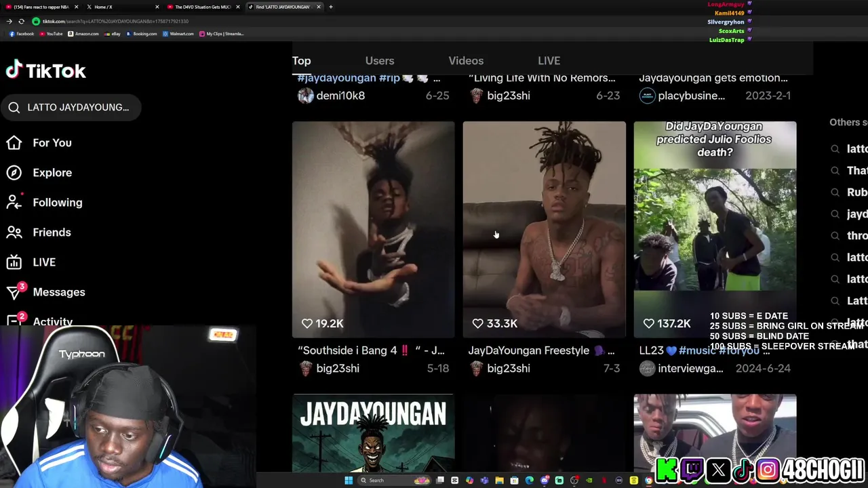The height and width of the screenshot is (488, 868).
Task: Open the JAYDAYOUNGAN cartoon poster thumbnail
Action: [x=374, y=432]
